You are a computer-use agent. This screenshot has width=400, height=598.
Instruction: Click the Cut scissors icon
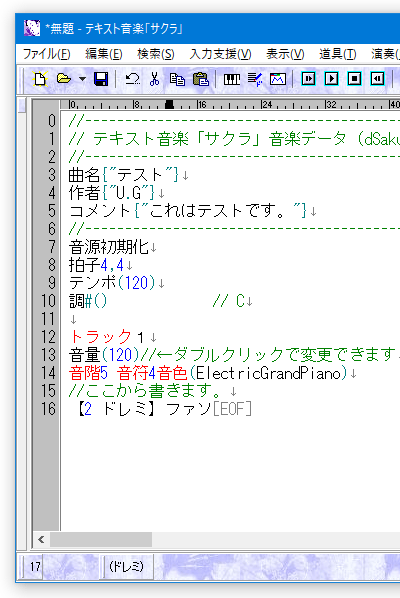[x=154, y=79]
